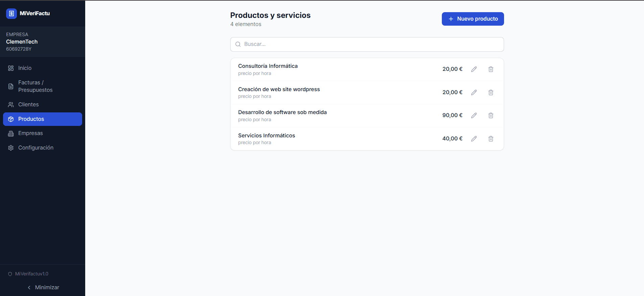Open Configuración settings
644x296 pixels.
43,148
